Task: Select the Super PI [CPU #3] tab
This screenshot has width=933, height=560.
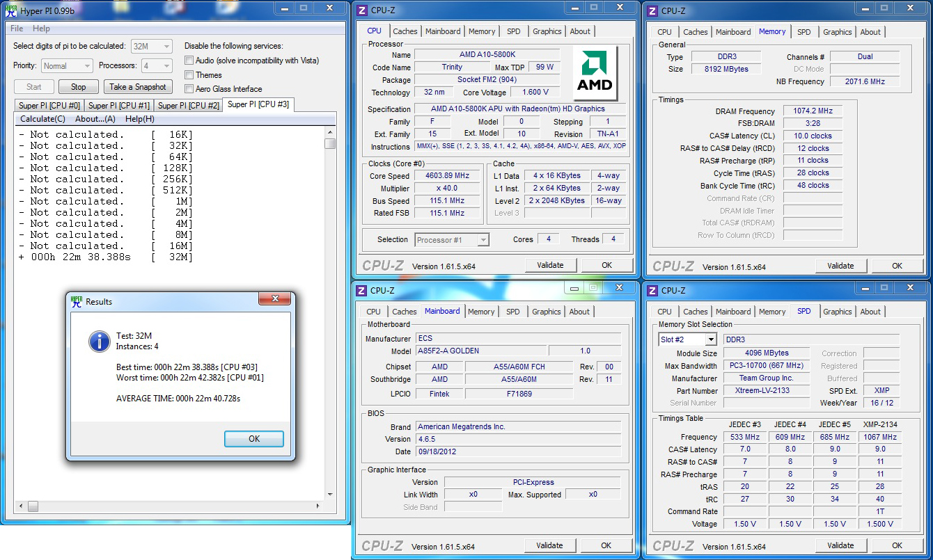Action: tap(258, 104)
